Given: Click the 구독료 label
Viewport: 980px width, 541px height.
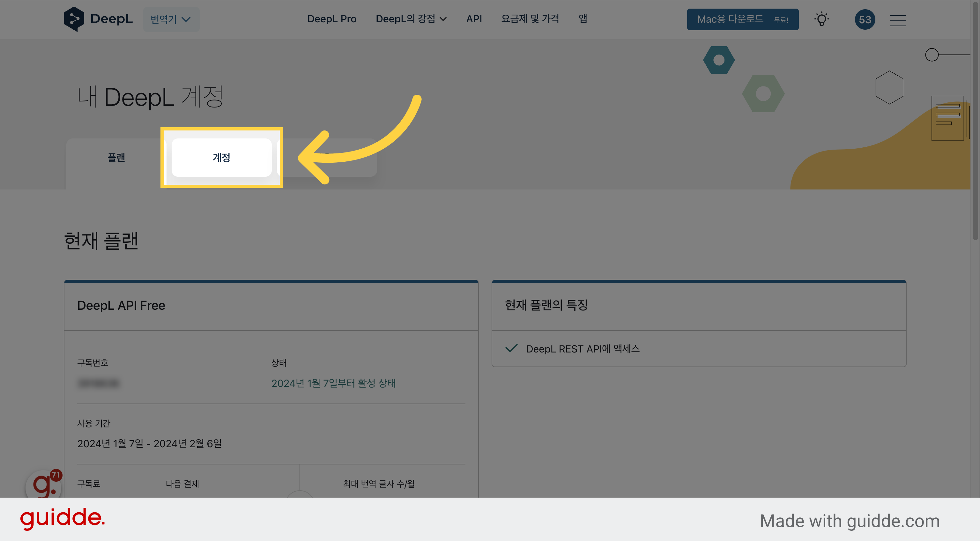Looking at the screenshot, I should pos(89,484).
